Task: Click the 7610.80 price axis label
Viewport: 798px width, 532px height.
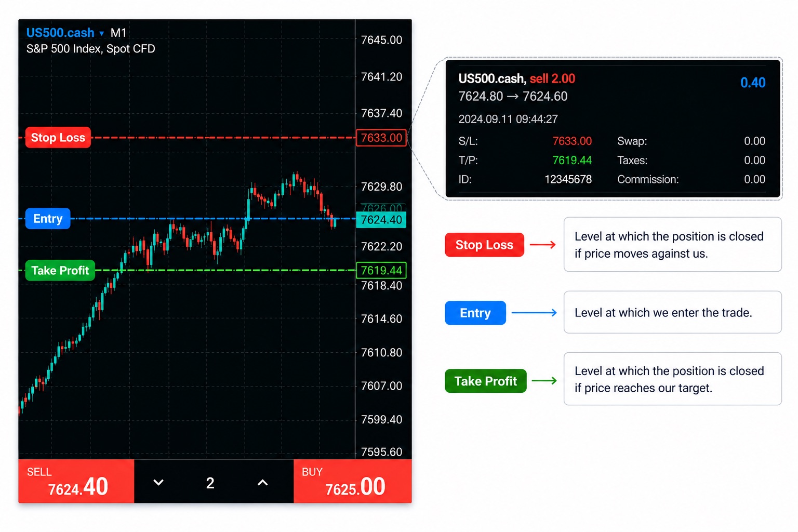Action: click(x=381, y=353)
